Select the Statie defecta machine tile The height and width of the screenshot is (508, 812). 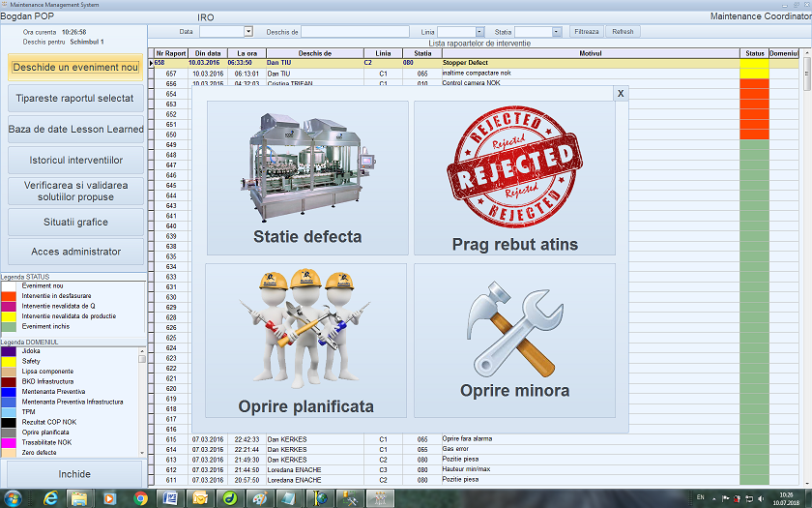click(x=307, y=177)
